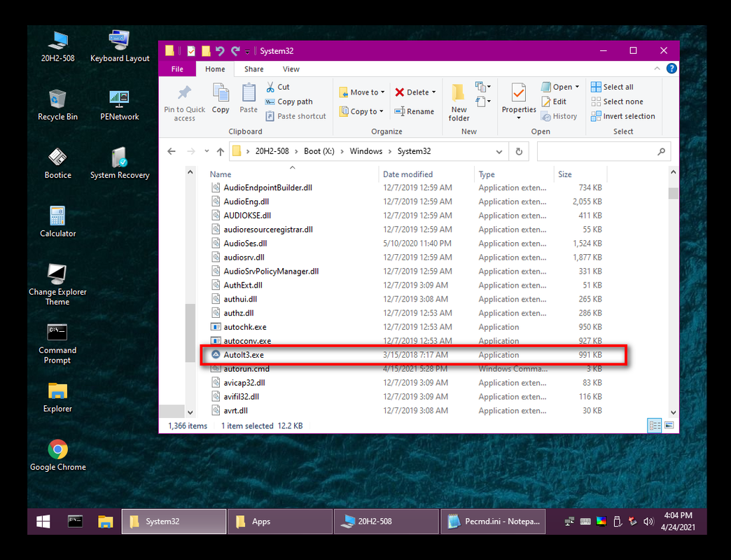Click Select all in ribbon
Image resolution: width=731 pixels, height=560 pixels.
[612, 87]
